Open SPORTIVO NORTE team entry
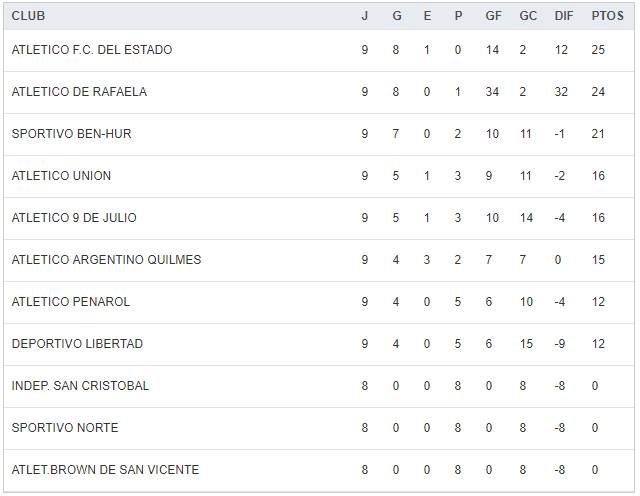The height and width of the screenshot is (496, 640). point(65,428)
